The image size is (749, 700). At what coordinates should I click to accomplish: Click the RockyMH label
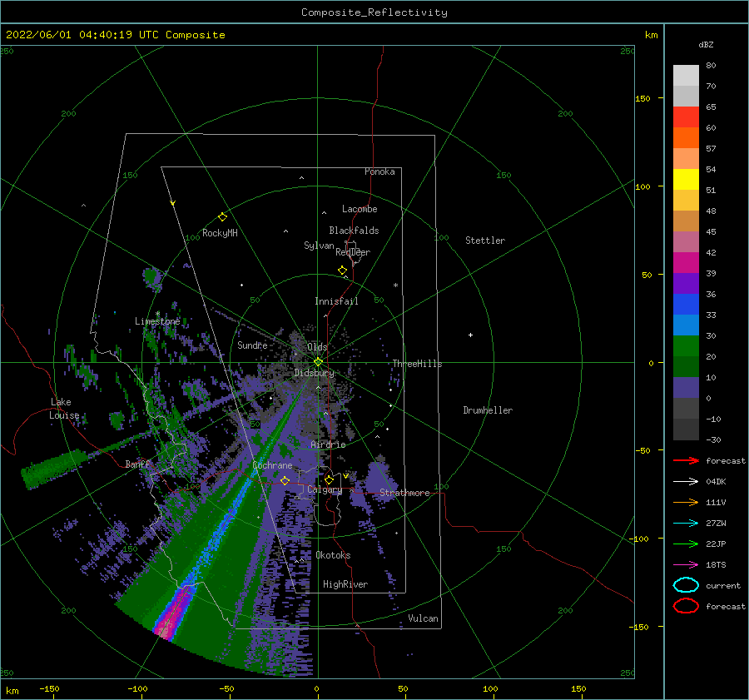pos(220,233)
